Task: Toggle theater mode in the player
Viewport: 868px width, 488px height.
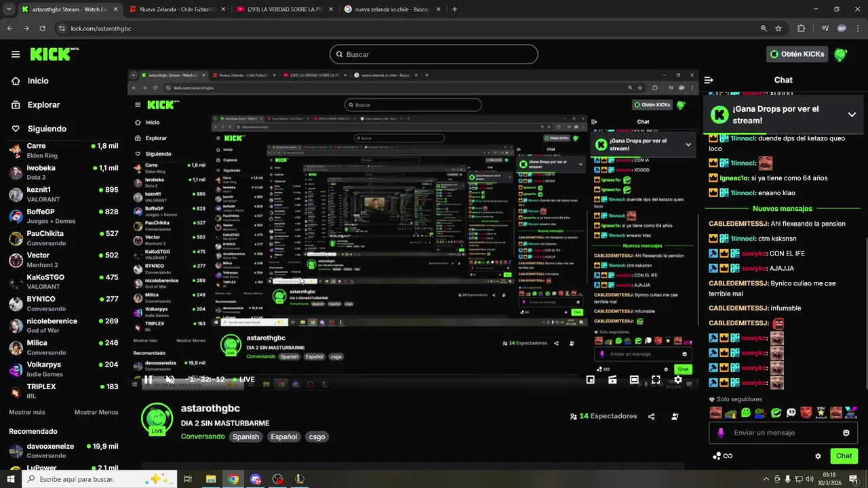Action: [x=634, y=380]
